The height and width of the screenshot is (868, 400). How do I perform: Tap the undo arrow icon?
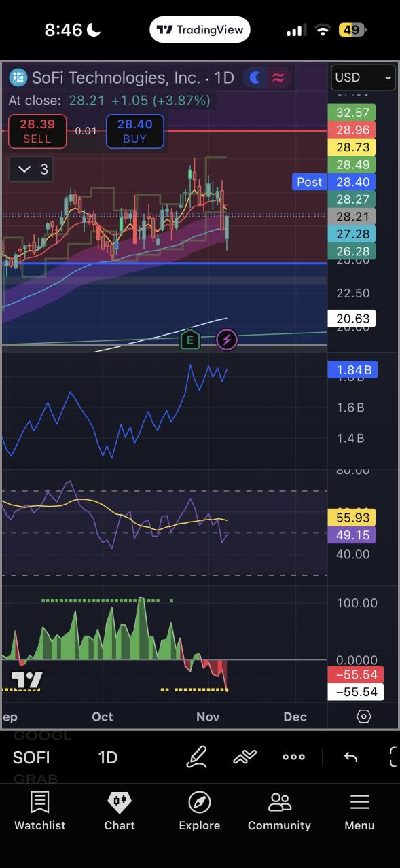point(350,757)
